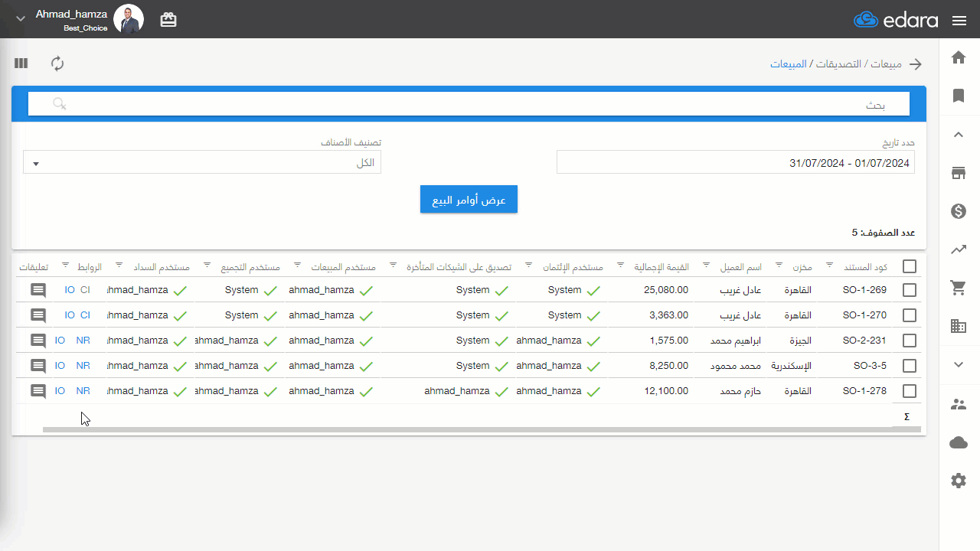Viewport: 980px width, 551px height.
Task: Select the SO-1-270 row checkbox
Action: coord(910,315)
